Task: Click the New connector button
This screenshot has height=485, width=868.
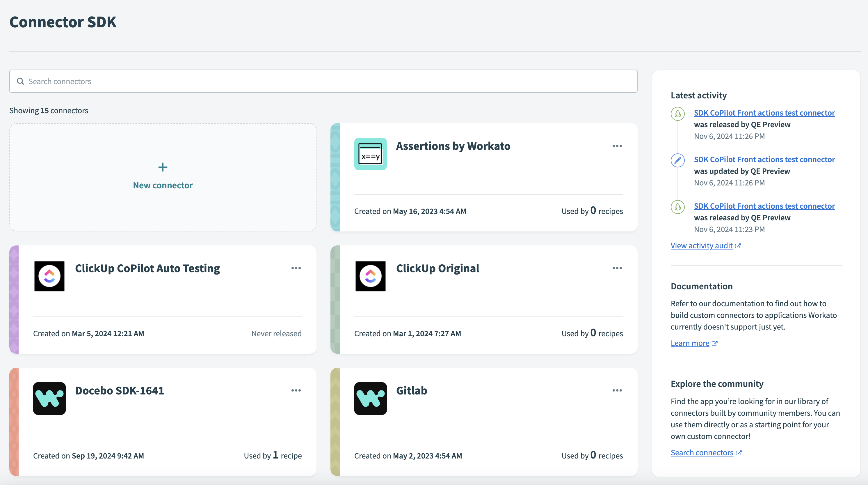Action: pos(163,176)
